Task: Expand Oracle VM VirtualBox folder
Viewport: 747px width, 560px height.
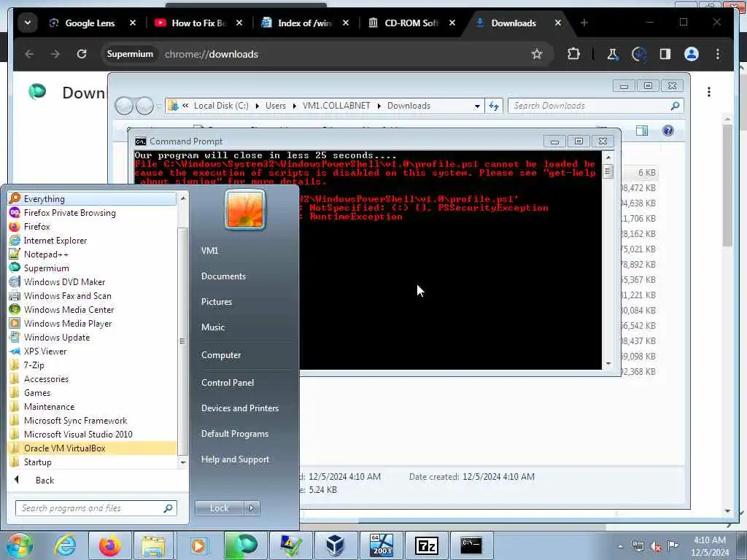Action: (x=92, y=448)
